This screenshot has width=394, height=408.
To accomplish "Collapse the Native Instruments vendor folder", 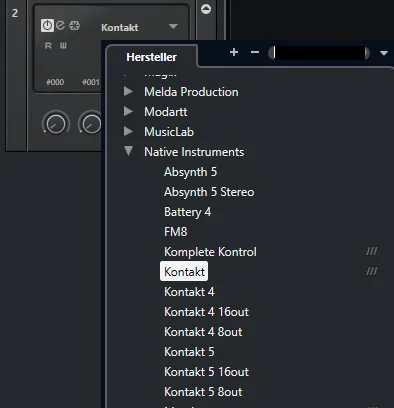I will (128, 151).
